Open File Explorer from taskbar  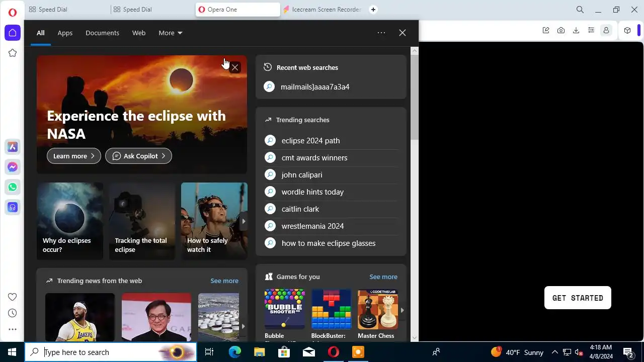(x=260, y=352)
